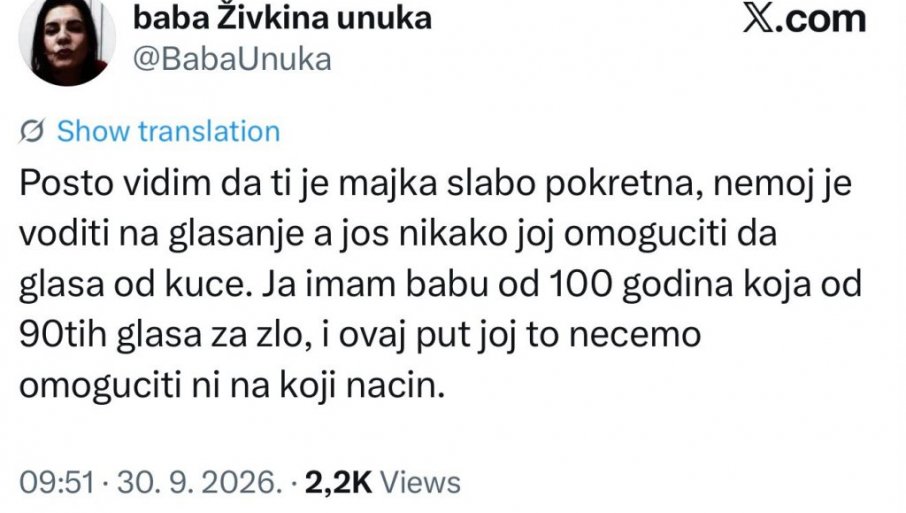The width and height of the screenshot is (906, 513).
Task: Click the .com text of the watermark
Action: (x=820, y=19)
